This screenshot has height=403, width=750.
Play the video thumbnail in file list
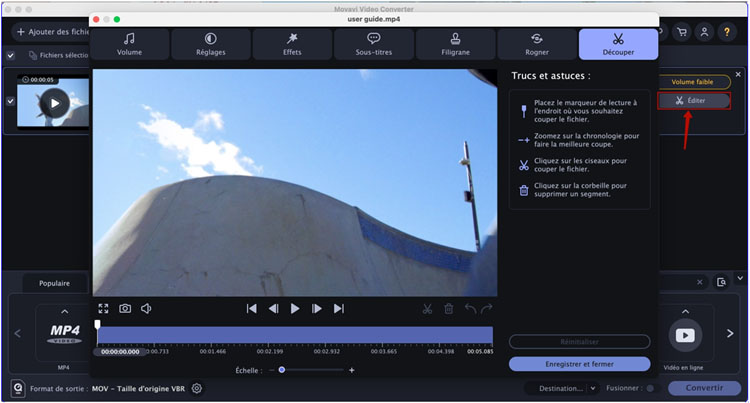(x=55, y=103)
